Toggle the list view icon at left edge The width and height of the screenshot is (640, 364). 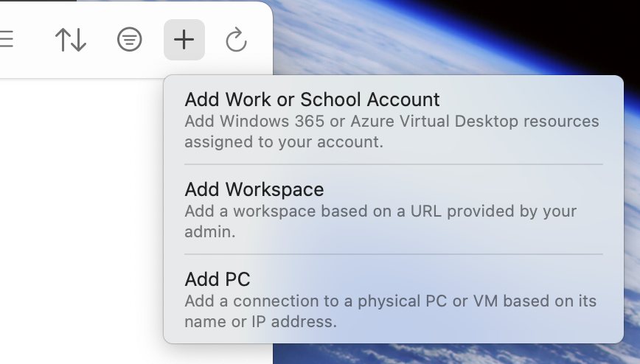pyautogui.click(x=7, y=39)
